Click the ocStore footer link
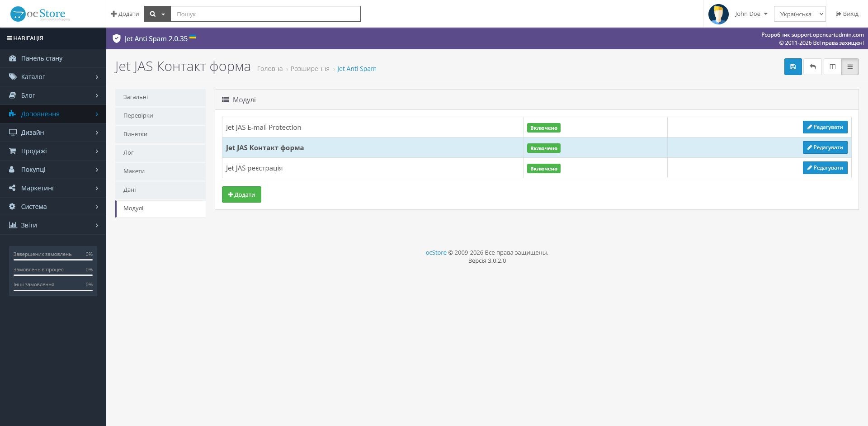 [436, 253]
